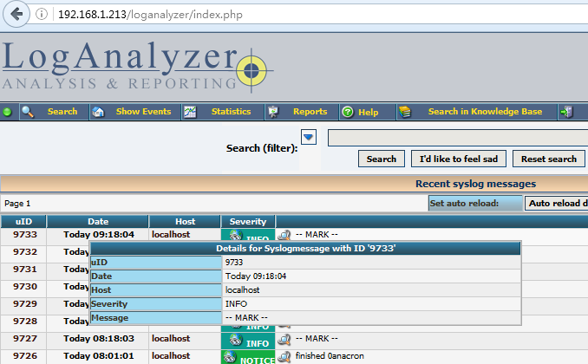
Task: Click uID 9733 in the table
Action: coord(25,235)
